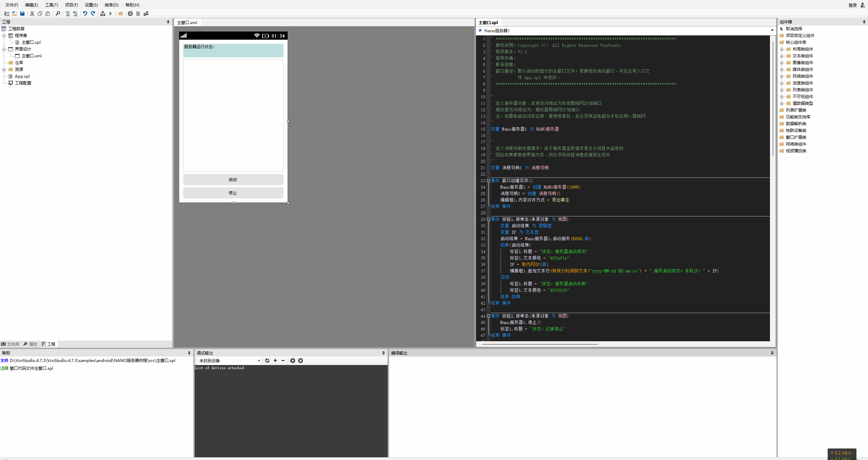Click the user account icon next to 登录
868x460 pixels.
tap(863, 5)
